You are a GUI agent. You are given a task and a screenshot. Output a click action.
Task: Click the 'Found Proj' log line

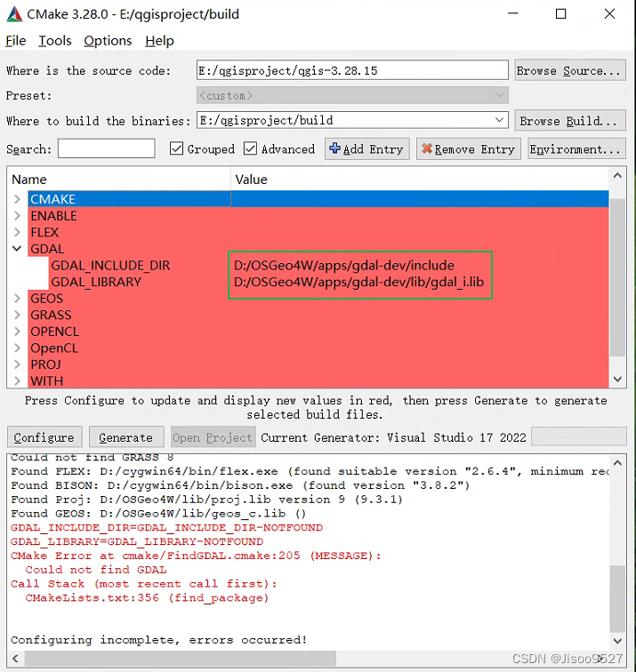click(206, 500)
